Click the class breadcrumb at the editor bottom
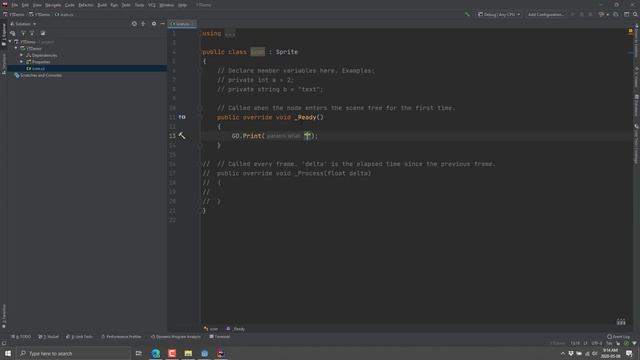640x360 pixels. click(211, 329)
